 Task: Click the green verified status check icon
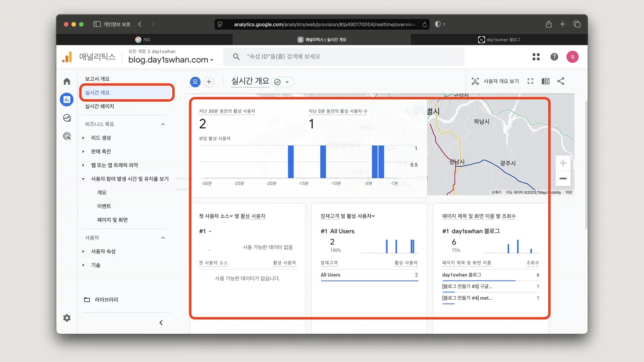(277, 82)
